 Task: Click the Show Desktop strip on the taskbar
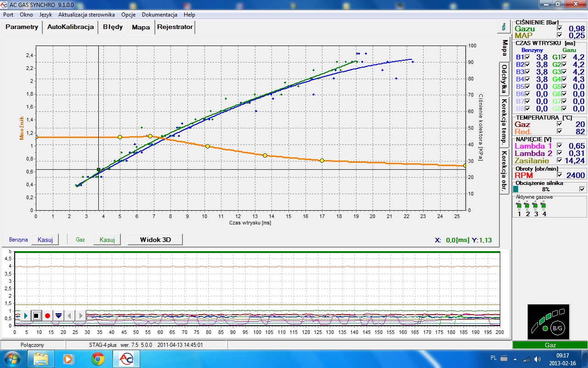[584, 359]
